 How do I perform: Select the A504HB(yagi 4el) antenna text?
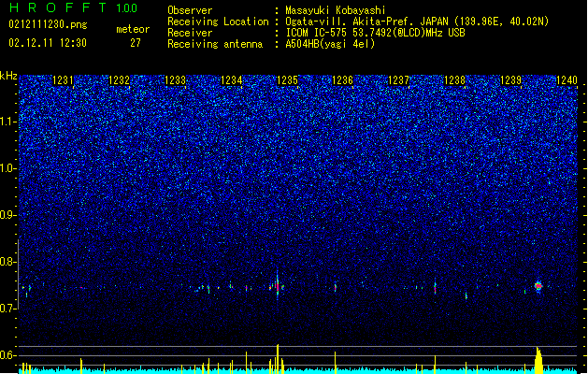click(330, 44)
